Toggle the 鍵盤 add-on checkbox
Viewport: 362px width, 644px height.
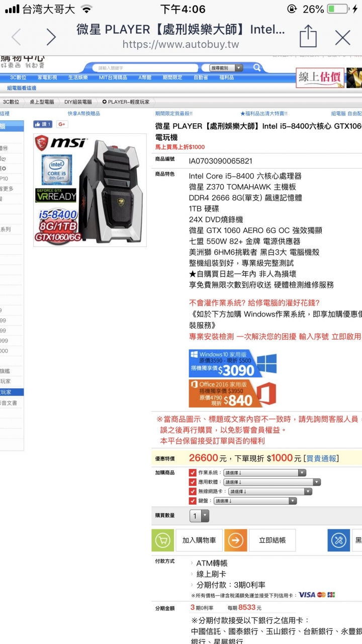pos(193,501)
